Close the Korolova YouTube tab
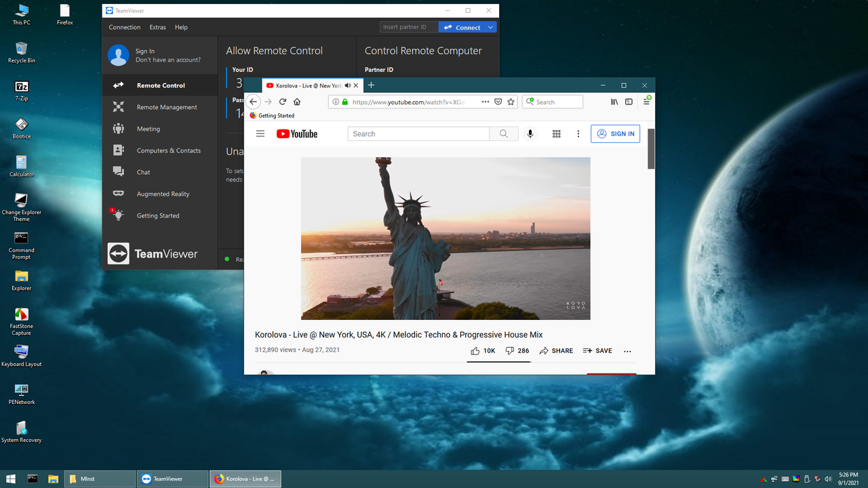 pos(357,85)
